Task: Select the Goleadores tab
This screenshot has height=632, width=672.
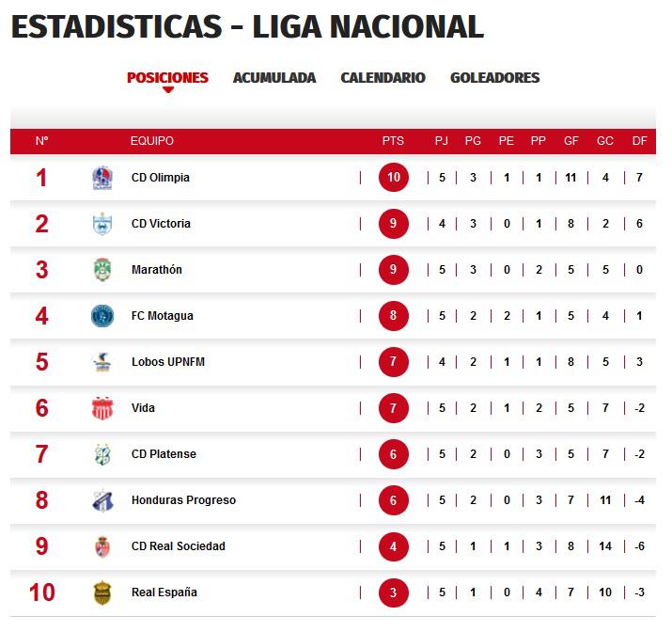Action: (x=494, y=78)
